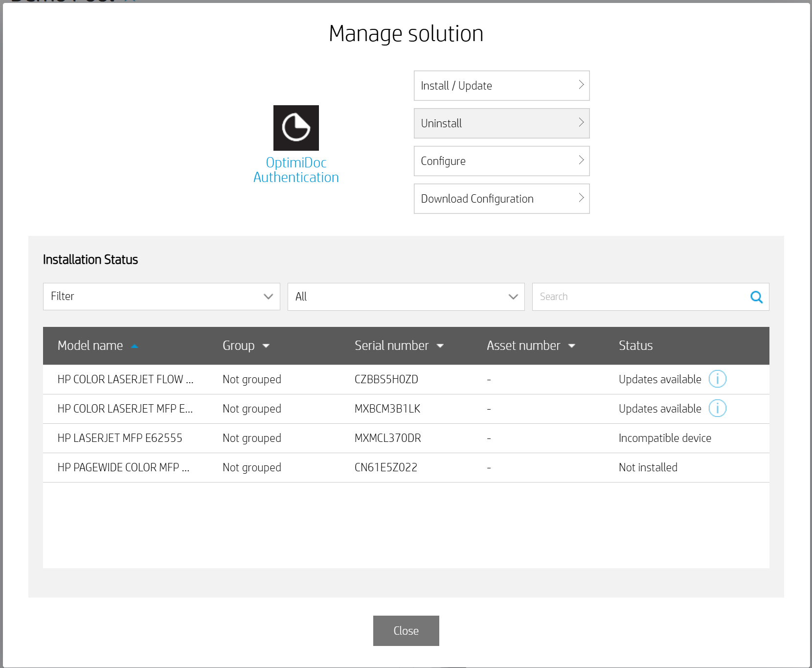Screen dimensions: 812x668
Task: Sort by Model name arrow
Action: pos(135,346)
